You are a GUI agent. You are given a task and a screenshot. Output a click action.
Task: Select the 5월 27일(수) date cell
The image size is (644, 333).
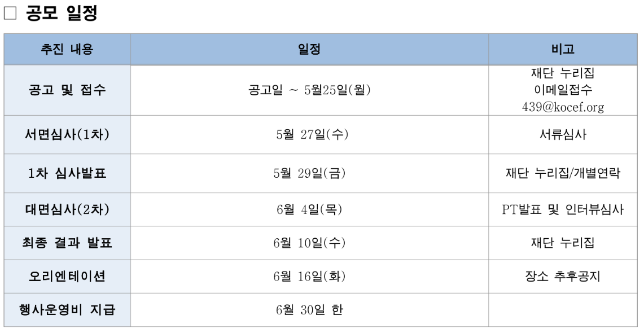pyautogui.click(x=309, y=135)
